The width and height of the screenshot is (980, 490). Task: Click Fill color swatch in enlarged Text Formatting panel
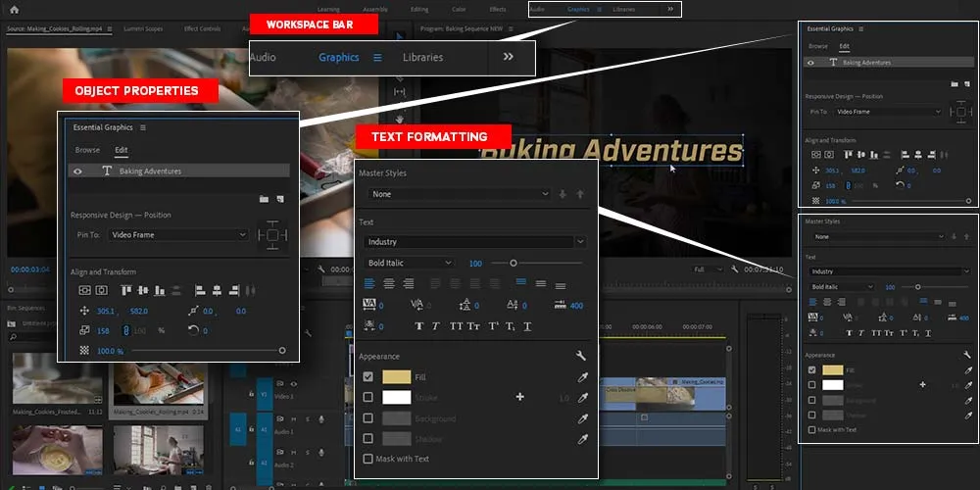tap(396, 377)
